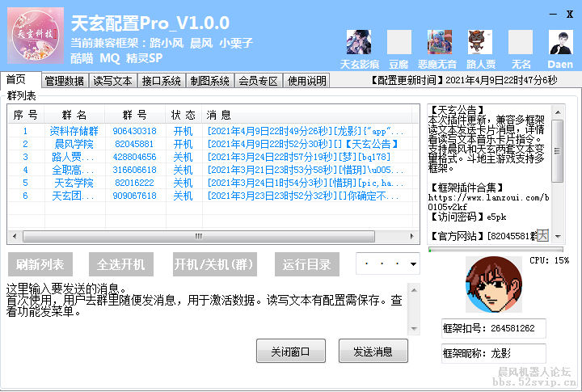
Task: Click the progress bar under the announcement panel
Action: click(496, 250)
